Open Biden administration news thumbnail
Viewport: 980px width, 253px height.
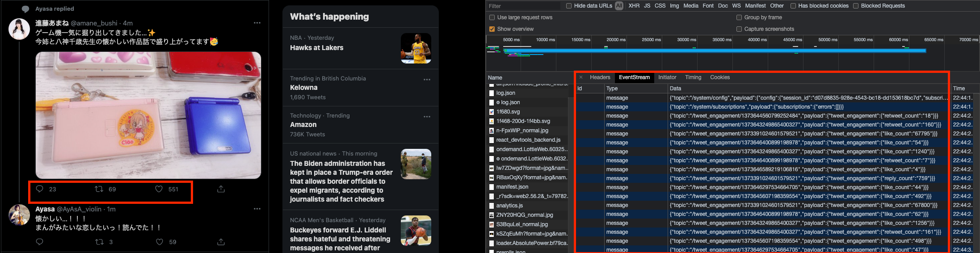click(416, 164)
